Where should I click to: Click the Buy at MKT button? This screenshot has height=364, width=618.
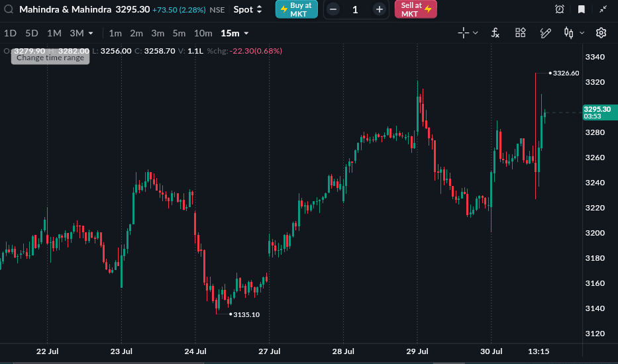pyautogui.click(x=296, y=9)
